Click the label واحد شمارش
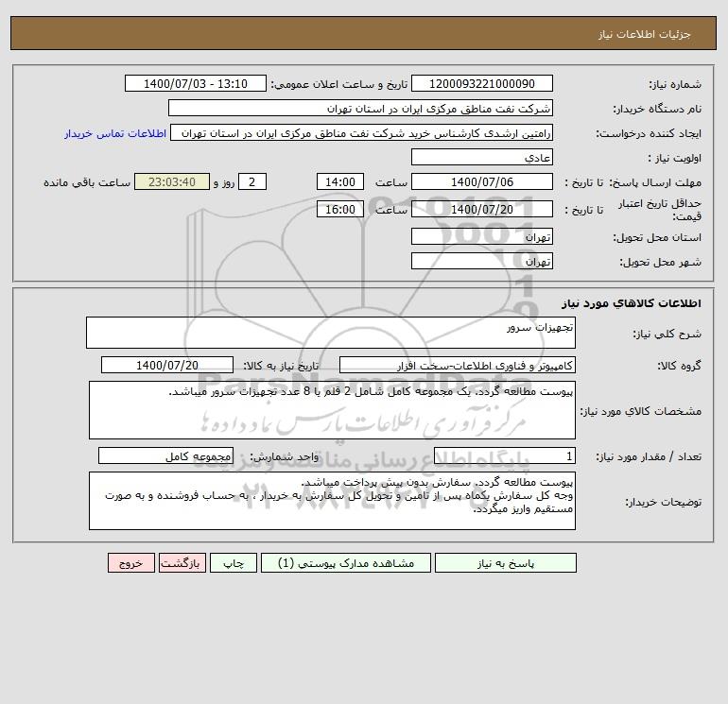Image resolution: width=728 pixels, height=704 pixels. (x=285, y=457)
